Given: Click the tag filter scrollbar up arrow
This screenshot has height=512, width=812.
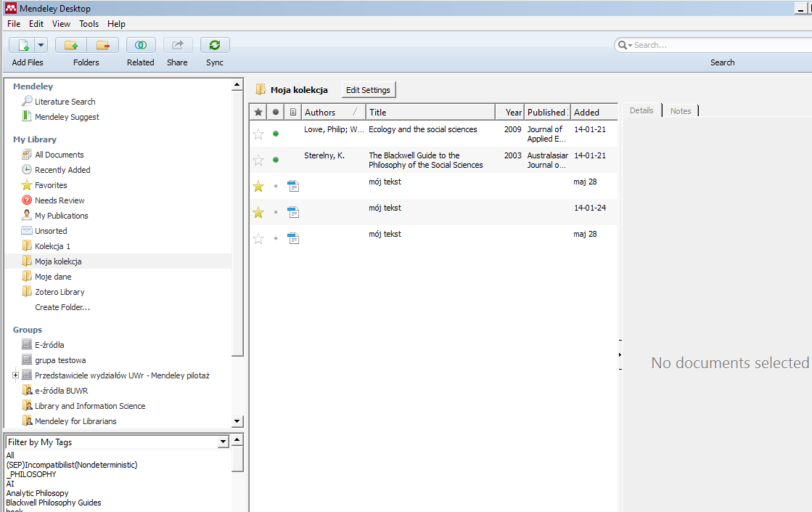Looking at the screenshot, I should [x=237, y=441].
